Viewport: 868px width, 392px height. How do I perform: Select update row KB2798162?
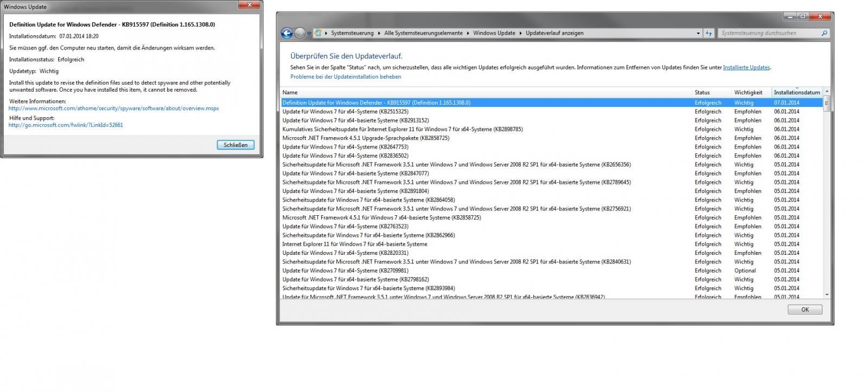click(552, 279)
